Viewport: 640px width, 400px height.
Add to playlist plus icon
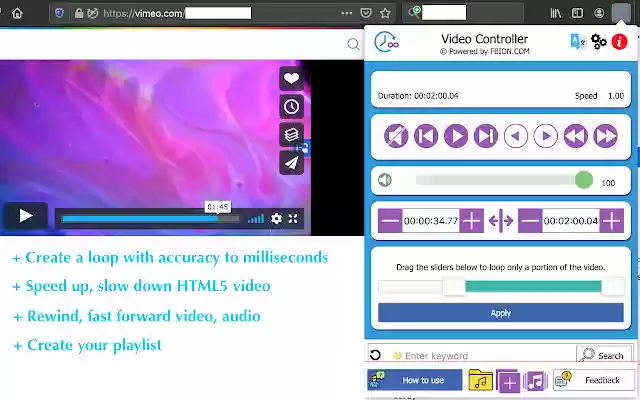coord(508,381)
